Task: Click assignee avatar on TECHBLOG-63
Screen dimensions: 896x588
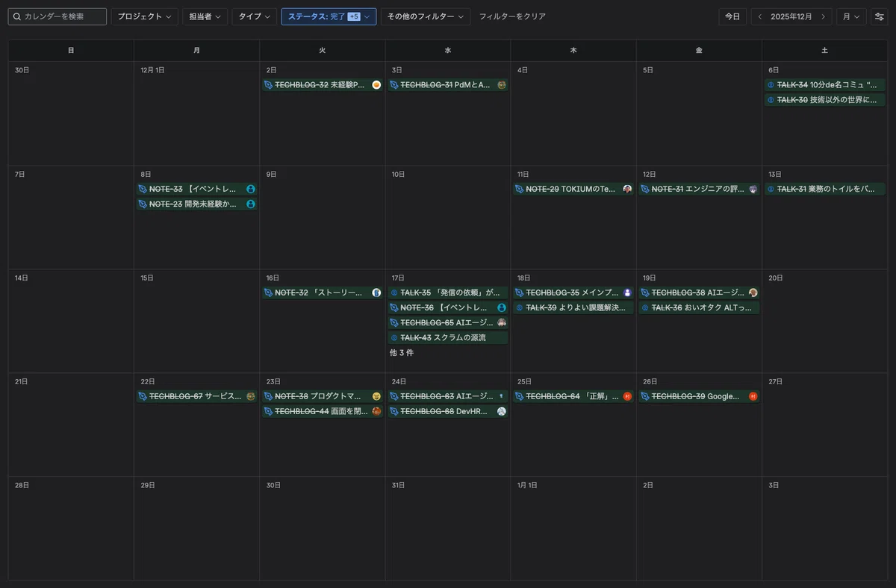Action: 502,396
